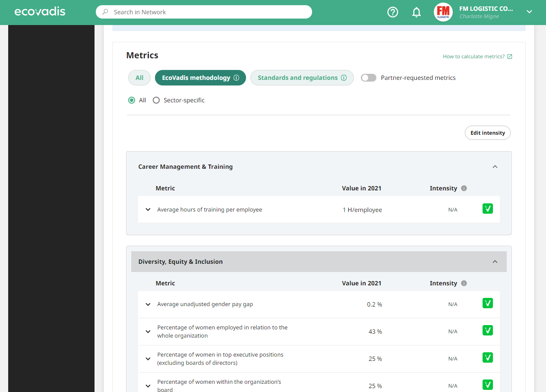
Task: Click FM LOGISTIC CO... company name
Action: click(x=486, y=8)
